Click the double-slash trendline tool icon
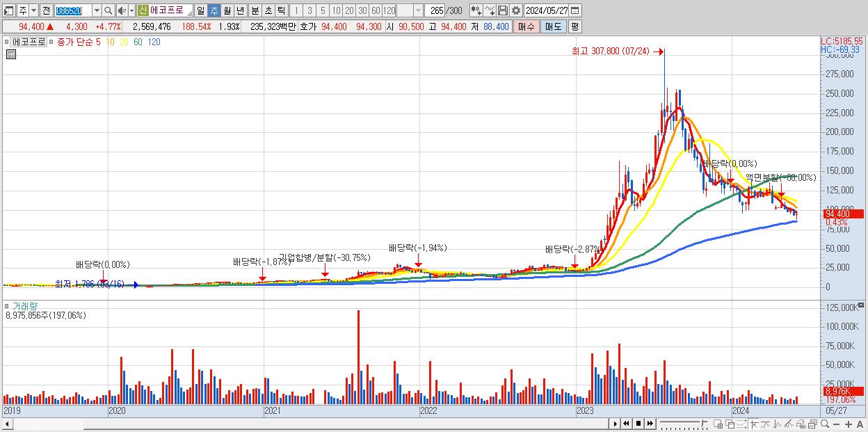 point(789,424)
